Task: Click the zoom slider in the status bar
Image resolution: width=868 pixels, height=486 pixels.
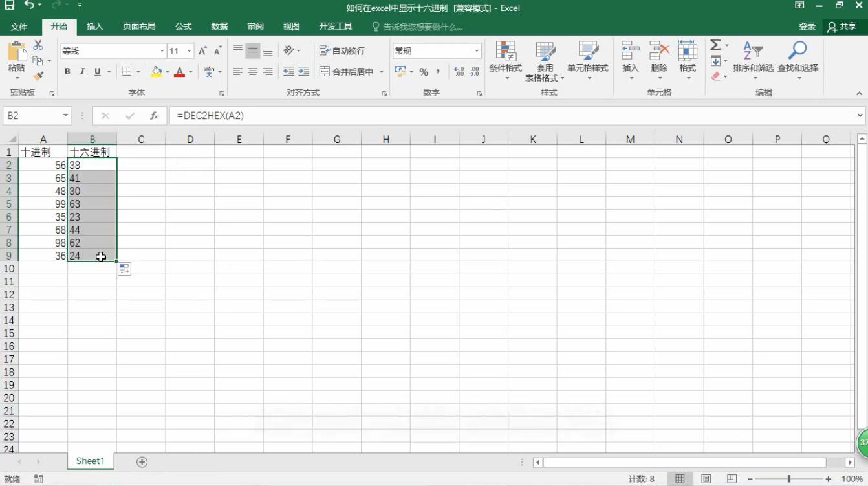Action: [789, 479]
